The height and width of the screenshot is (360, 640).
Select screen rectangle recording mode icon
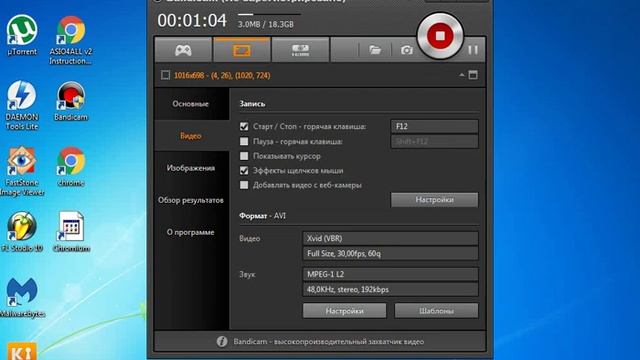[242, 50]
